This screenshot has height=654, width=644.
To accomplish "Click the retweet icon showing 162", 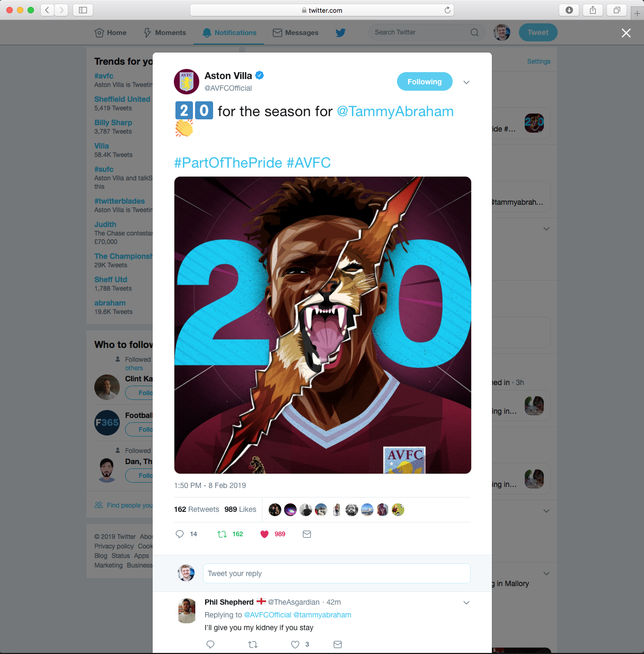I will [222, 534].
